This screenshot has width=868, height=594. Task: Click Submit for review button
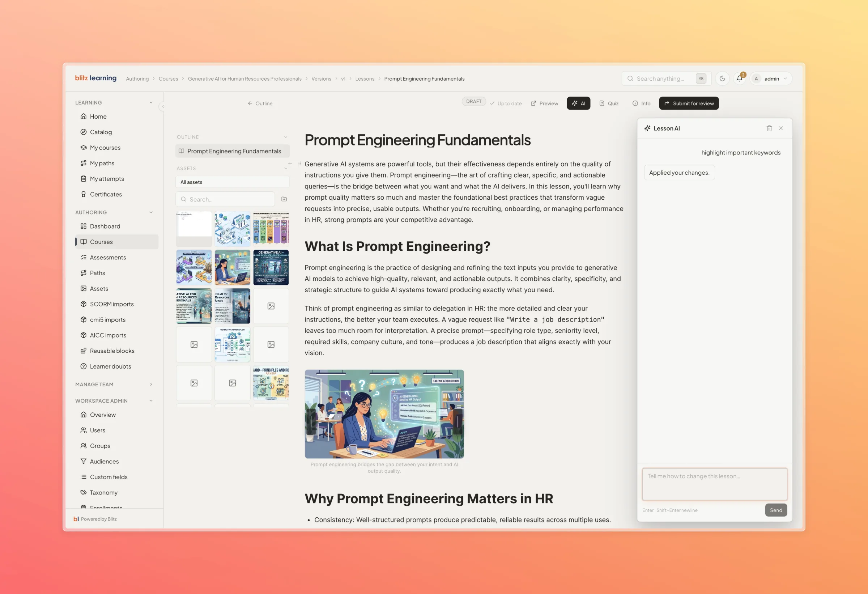click(x=689, y=103)
